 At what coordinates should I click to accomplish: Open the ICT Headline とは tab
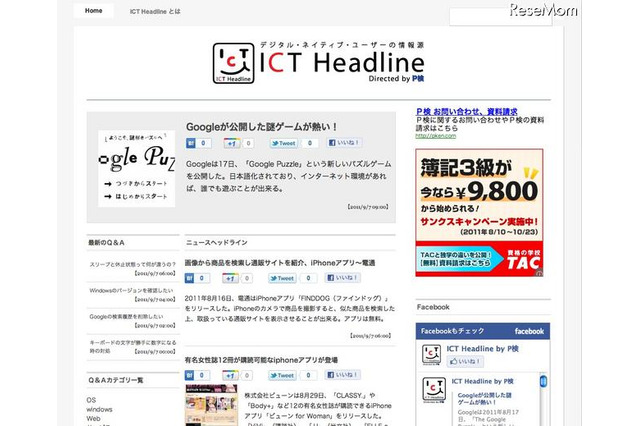pyautogui.click(x=155, y=11)
